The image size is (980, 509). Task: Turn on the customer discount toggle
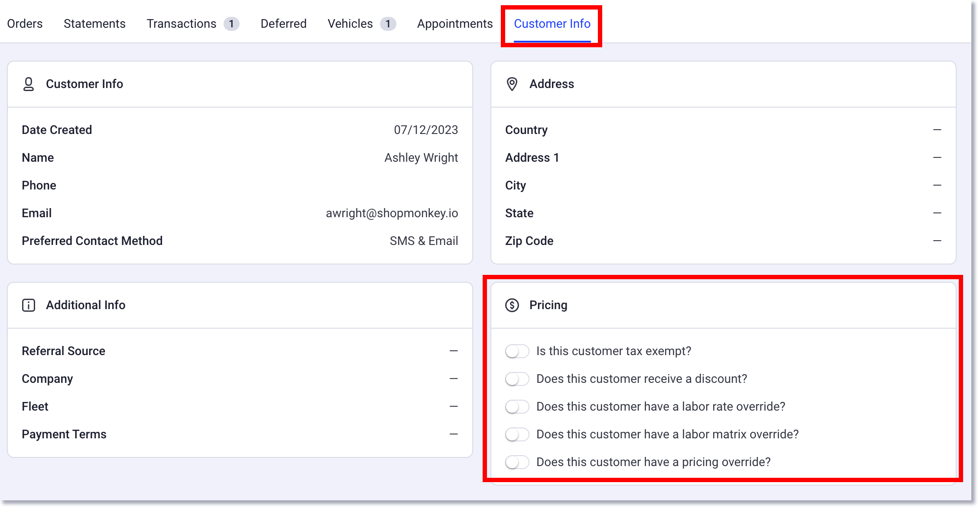517,379
